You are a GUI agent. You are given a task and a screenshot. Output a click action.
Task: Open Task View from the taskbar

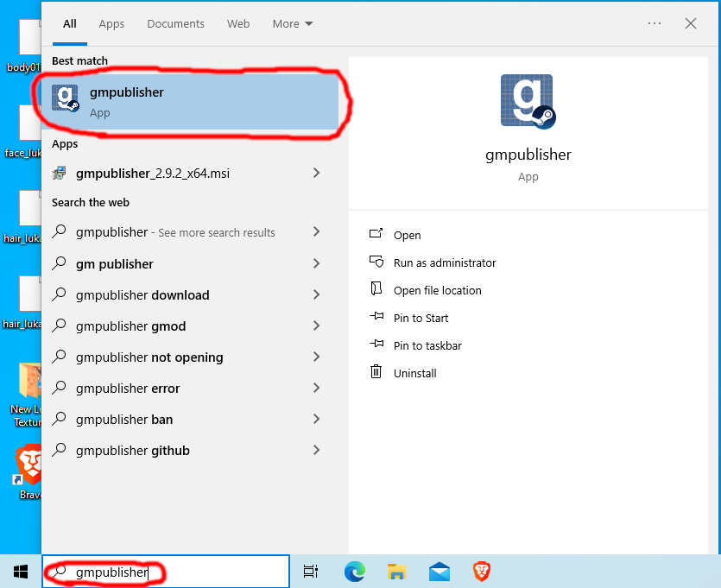[x=311, y=572]
